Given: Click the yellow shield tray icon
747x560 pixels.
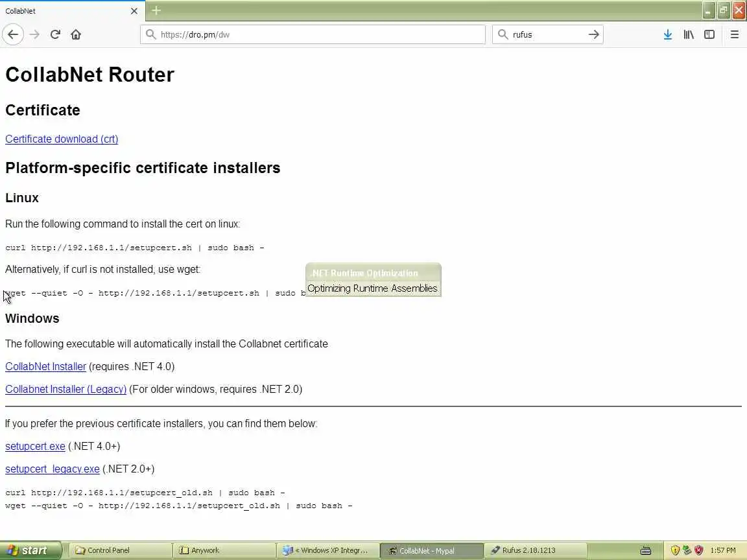Looking at the screenshot, I should 675,550.
